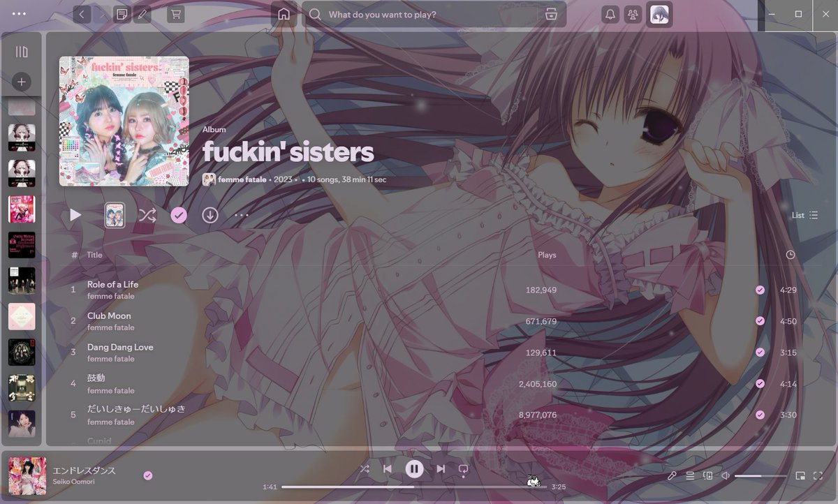Screen dimensions: 838x504
Task: Open the shopping cart marketplace icon
Action: pyautogui.click(x=176, y=14)
